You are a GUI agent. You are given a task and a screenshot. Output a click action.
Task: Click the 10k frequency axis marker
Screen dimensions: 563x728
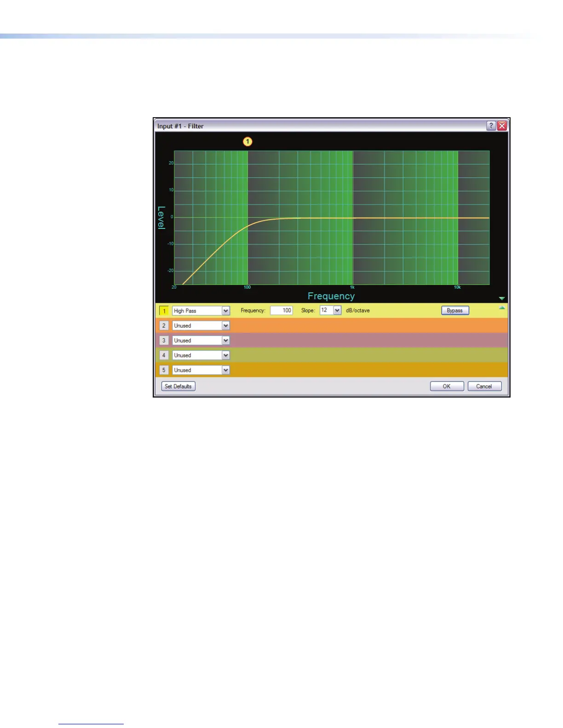point(457,287)
